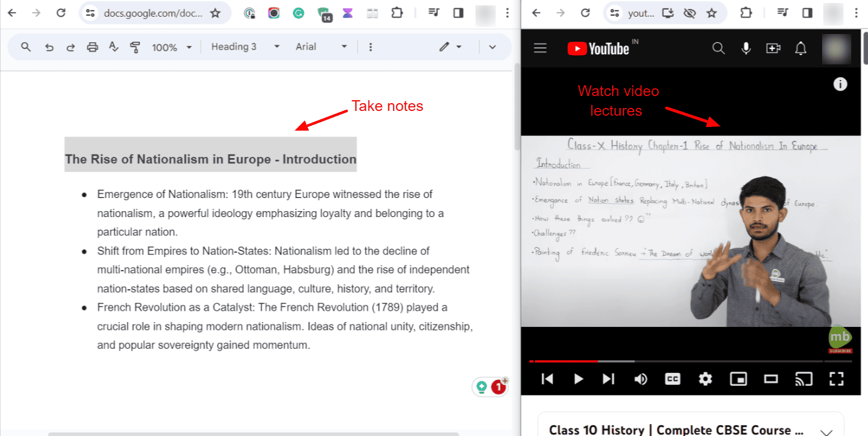Viewport: 868px width, 436px height.
Task: Open the Heading 3 style dropdown
Action: (x=245, y=47)
